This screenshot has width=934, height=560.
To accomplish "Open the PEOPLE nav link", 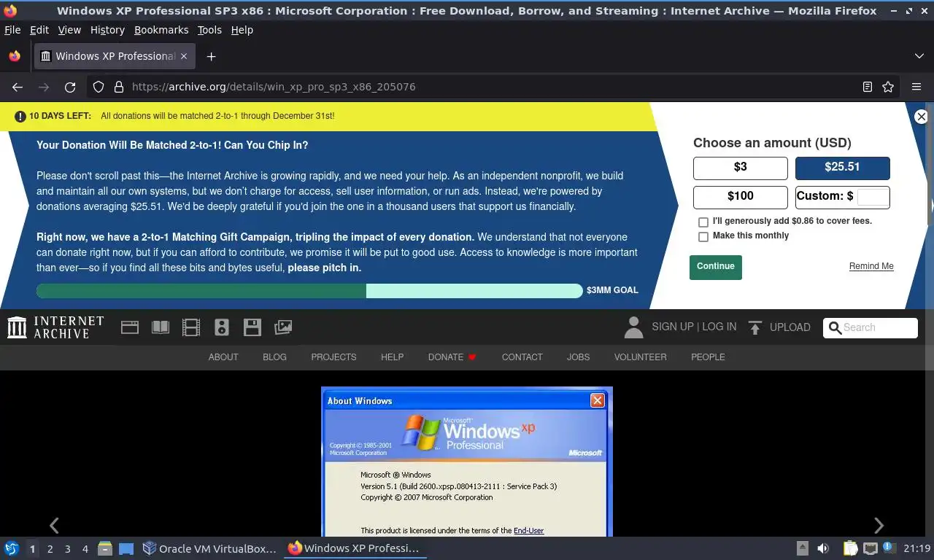I will click(x=708, y=357).
